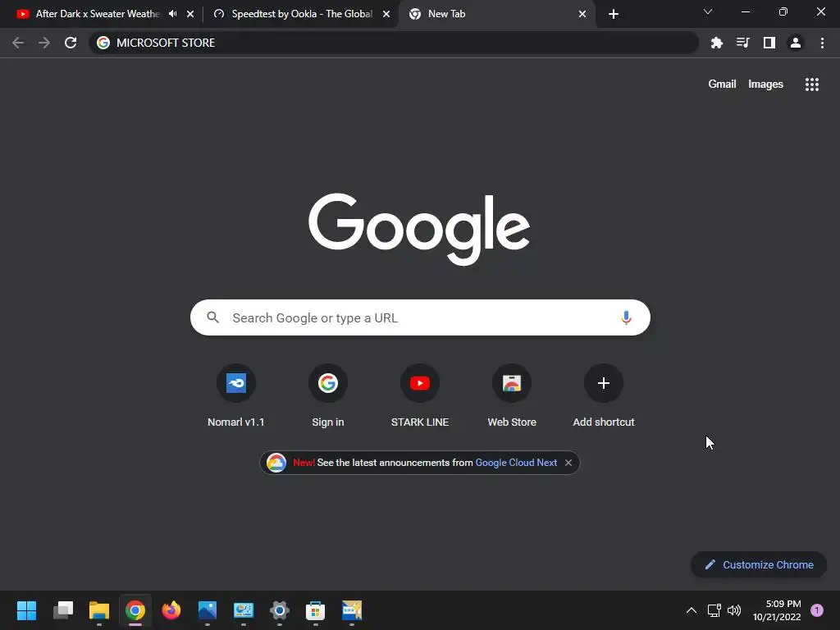Show hidden system tray icons

pyautogui.click(x=692, y=610)
